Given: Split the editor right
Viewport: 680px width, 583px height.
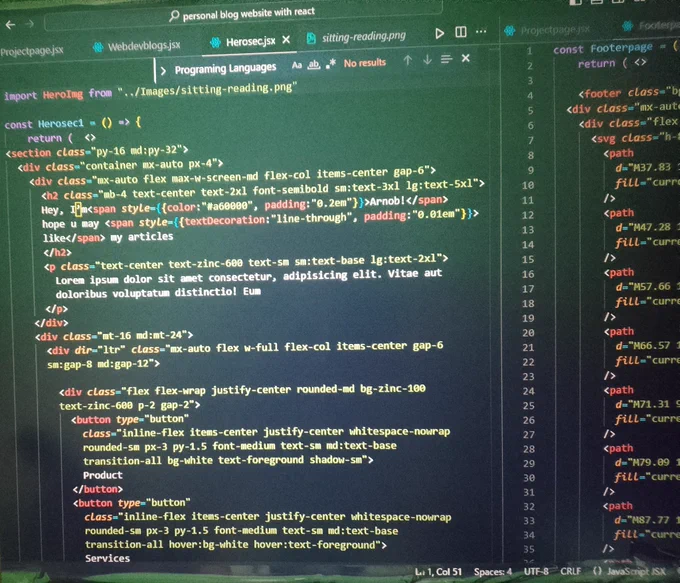Looking at the screenshot, I should click(x=461, y=32).
